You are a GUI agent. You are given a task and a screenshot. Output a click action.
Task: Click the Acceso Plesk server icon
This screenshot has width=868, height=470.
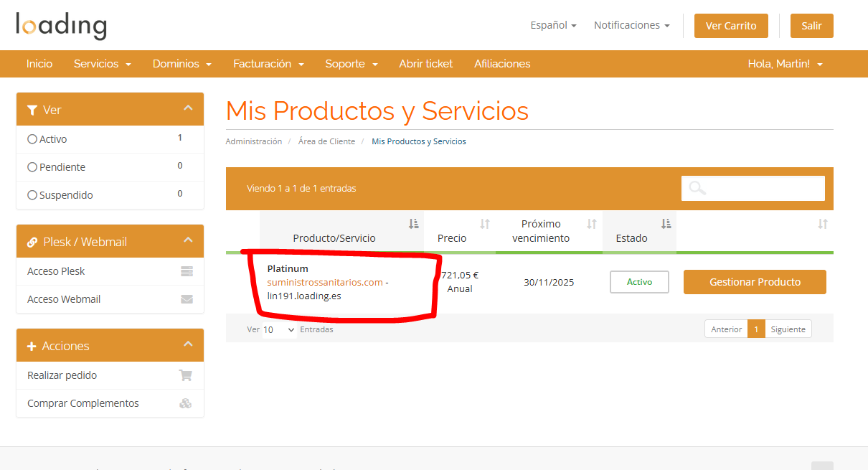click(187, 271)
